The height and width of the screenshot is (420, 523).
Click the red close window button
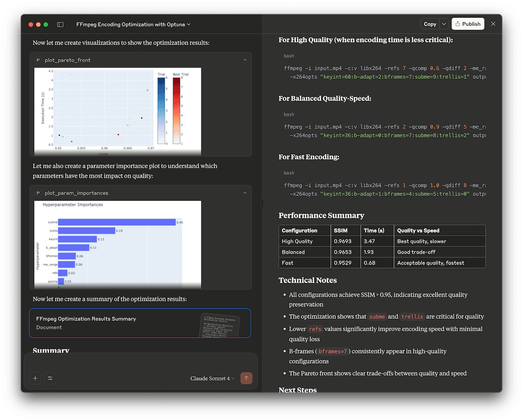click(x=31, y=24)
